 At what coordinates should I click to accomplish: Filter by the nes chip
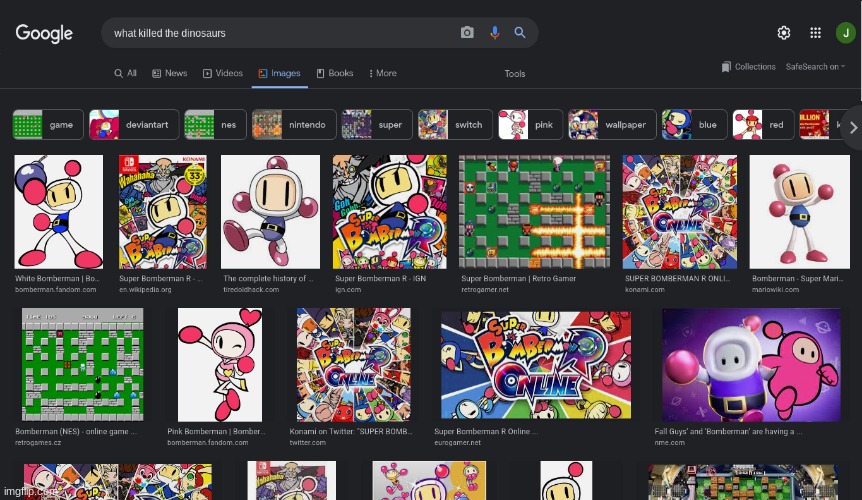coord(216,125)
